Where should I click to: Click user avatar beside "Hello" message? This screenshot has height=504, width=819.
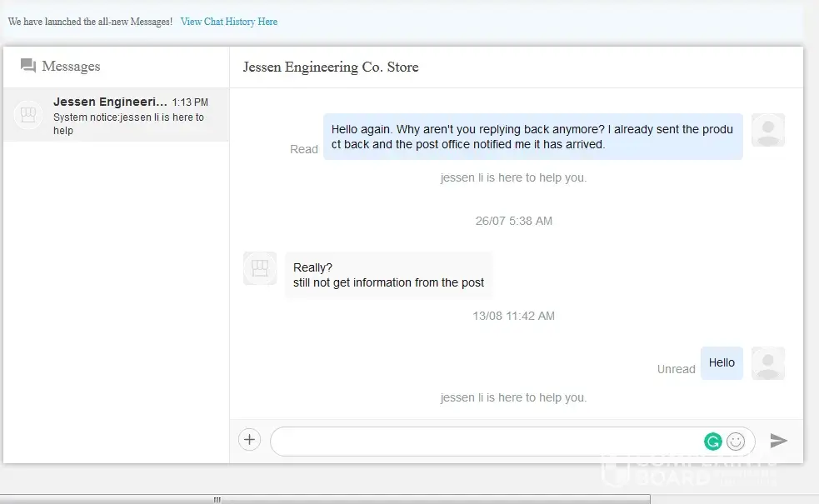(x=767, y=363)
